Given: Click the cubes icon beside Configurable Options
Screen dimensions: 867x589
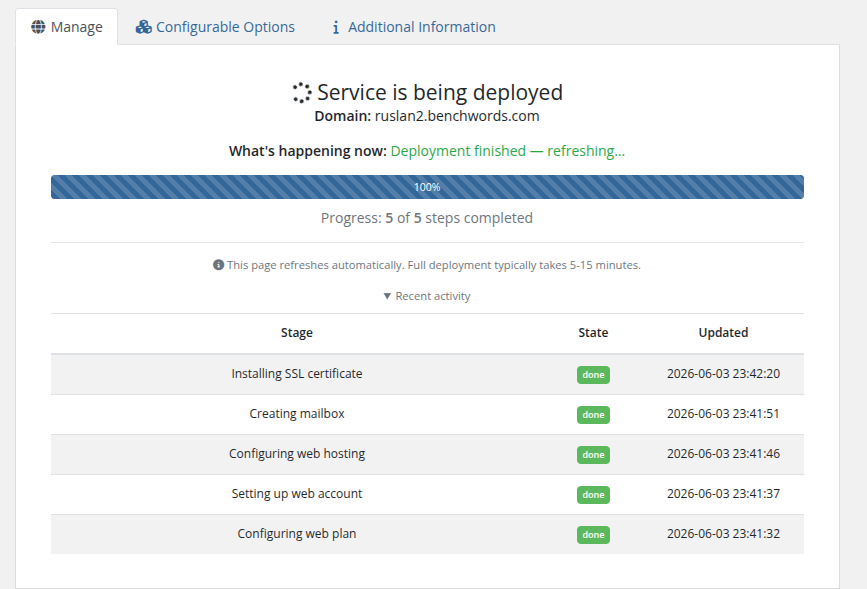Looking at the screenshot, I should pos(144,27).
